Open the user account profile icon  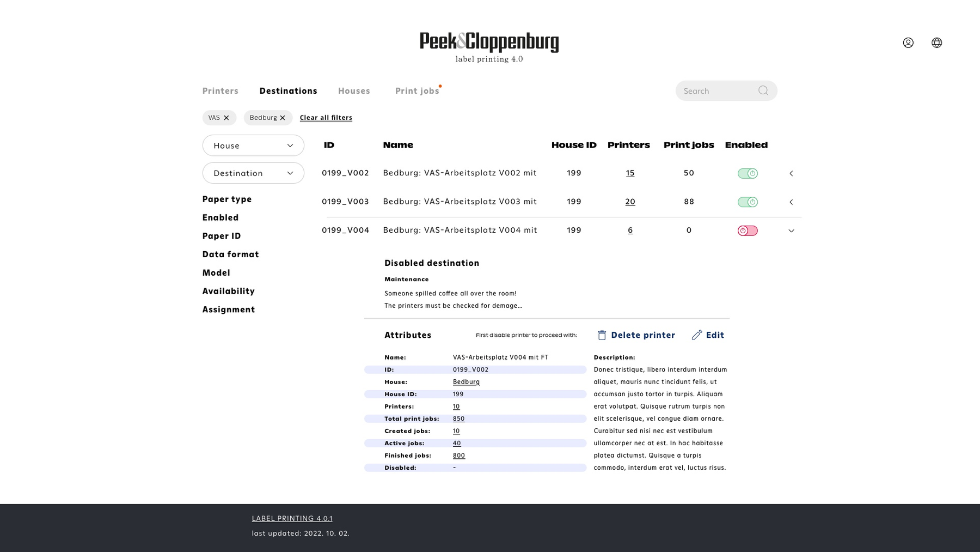tap(908, 43)
